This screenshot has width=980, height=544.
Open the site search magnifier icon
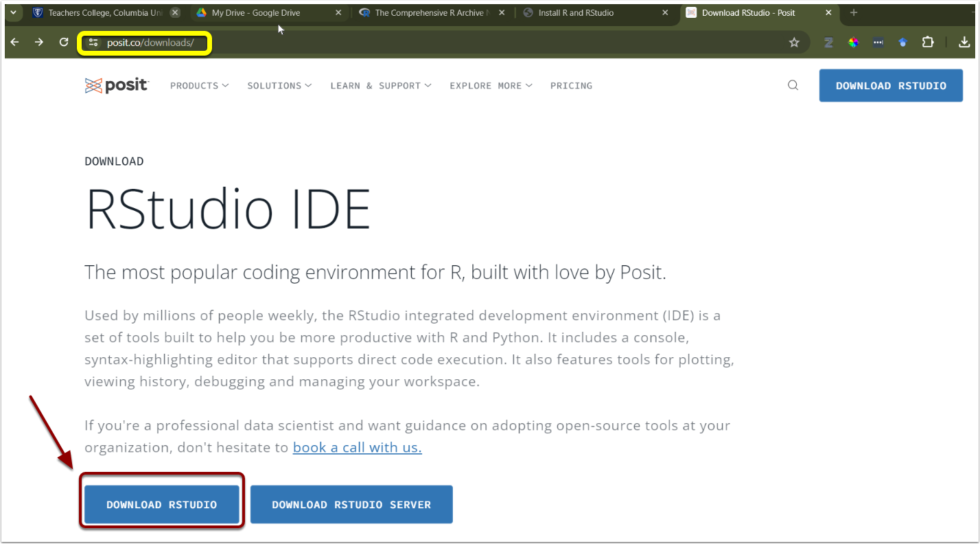click(x=793, y=85)
